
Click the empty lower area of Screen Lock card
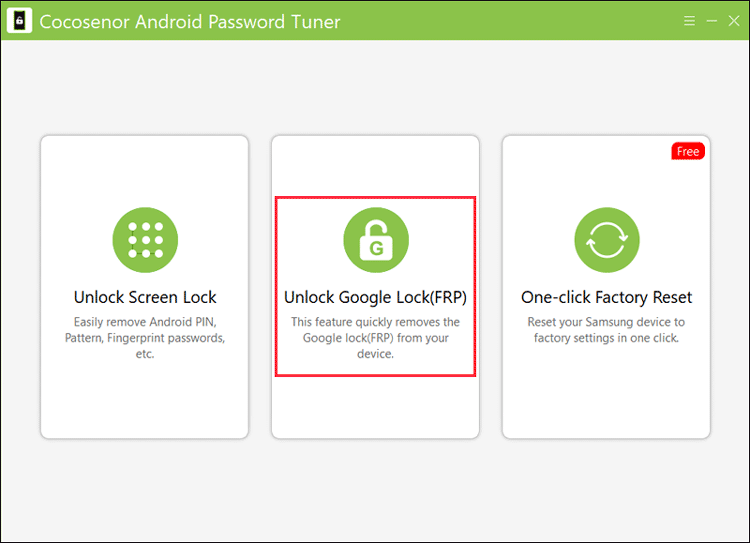tap(144, 400)
